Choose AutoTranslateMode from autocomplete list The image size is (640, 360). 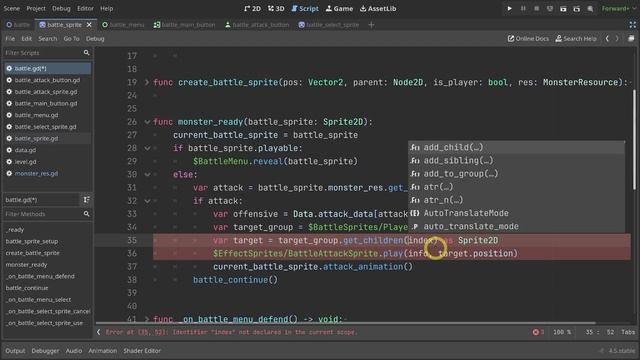(x=516, y=213)
